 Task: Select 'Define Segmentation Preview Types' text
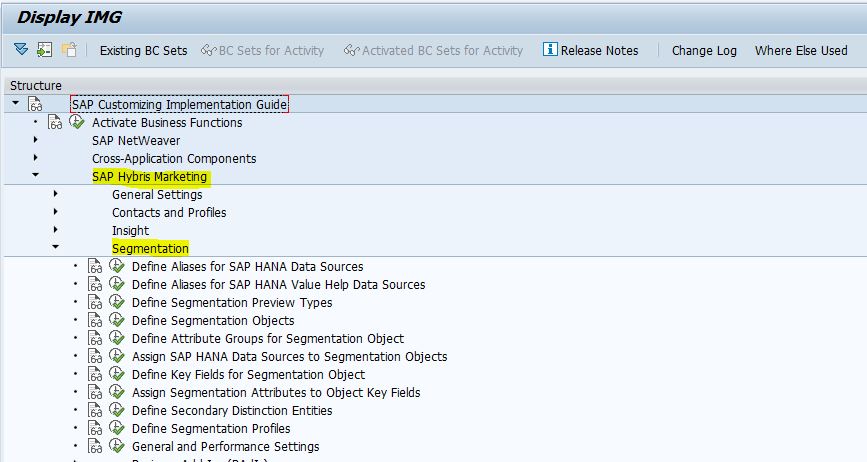(x=232, y=302)
